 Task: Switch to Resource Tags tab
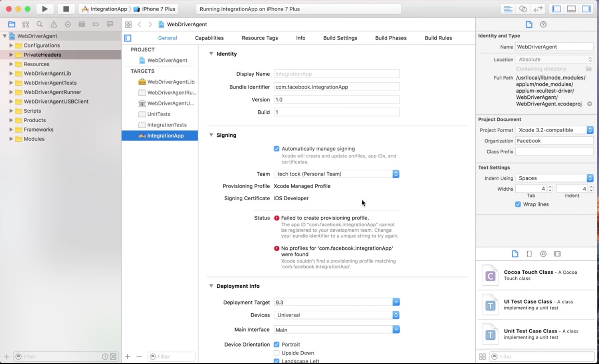(260, 38)
